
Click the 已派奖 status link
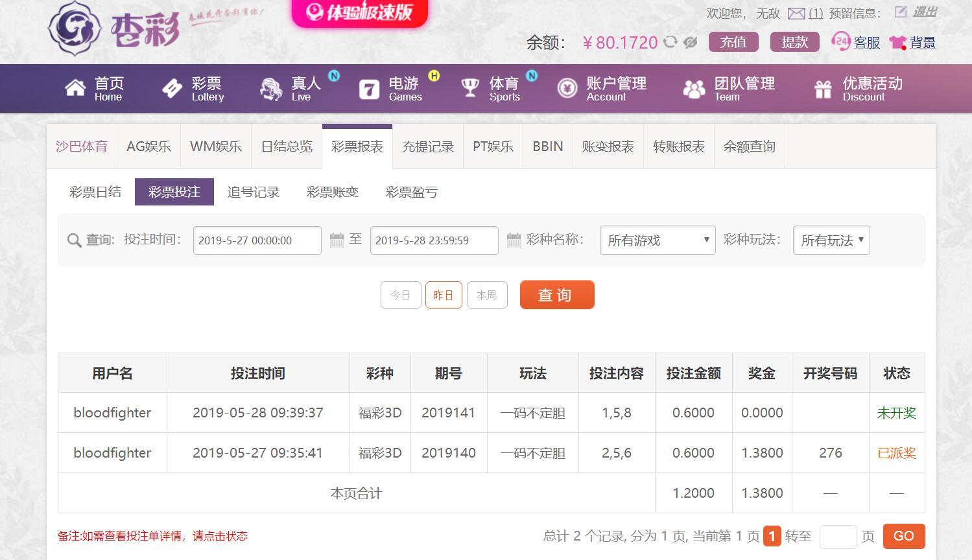[x=897, y=453]
